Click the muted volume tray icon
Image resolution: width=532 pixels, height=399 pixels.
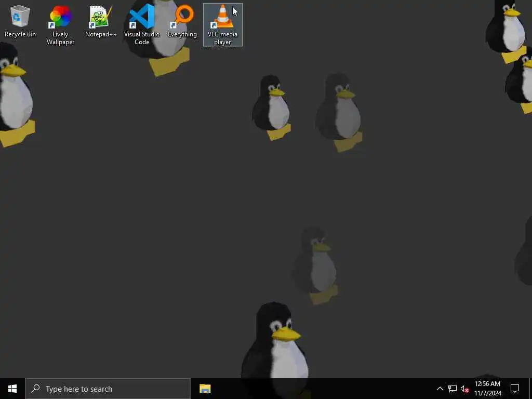pyautogui.click(x=465, y=389)
